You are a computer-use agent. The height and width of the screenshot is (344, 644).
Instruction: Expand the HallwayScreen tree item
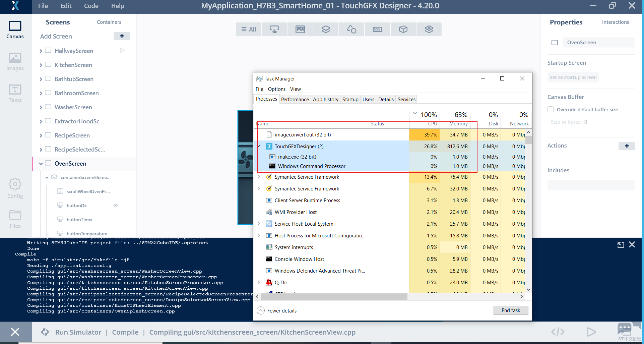click(x=41, y=51)
